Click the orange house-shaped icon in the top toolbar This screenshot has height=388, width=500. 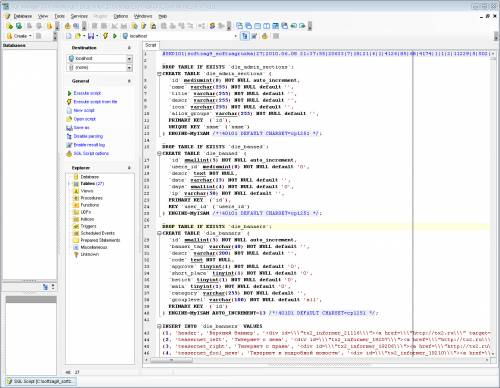67,26
